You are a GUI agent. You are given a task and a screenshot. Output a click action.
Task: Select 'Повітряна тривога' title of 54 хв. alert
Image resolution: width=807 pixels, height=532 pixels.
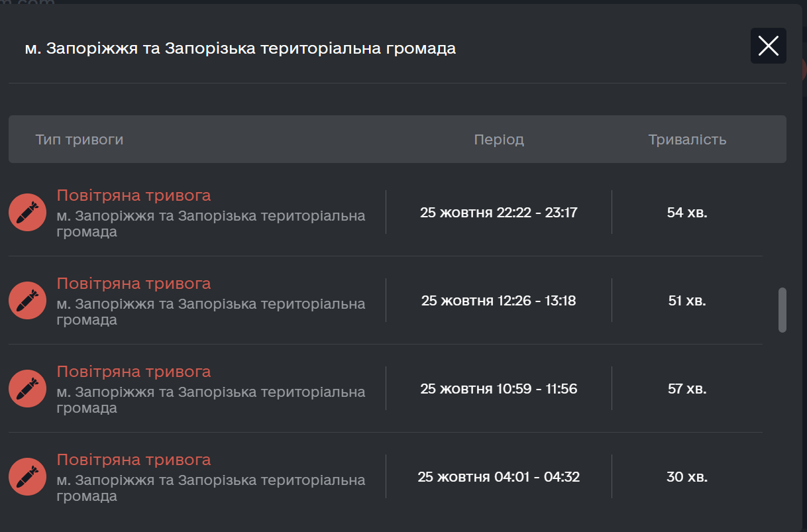pyautogui.click(x=134, y=195)
